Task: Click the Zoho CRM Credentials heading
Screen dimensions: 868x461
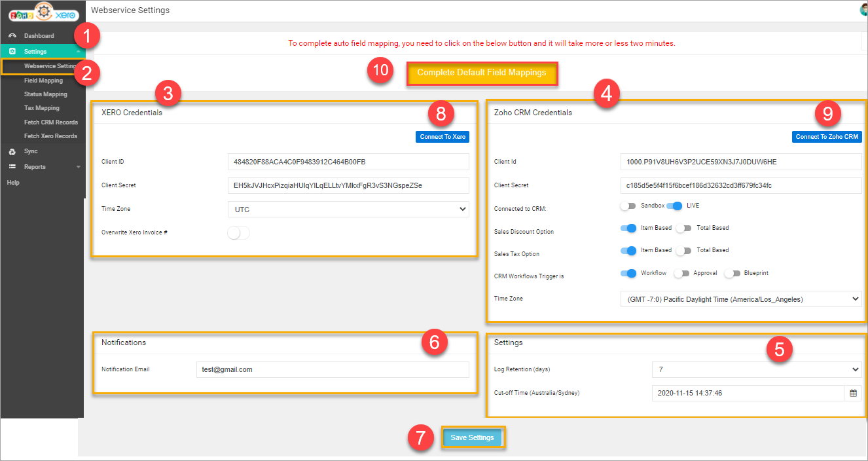Action: point(533,113)
